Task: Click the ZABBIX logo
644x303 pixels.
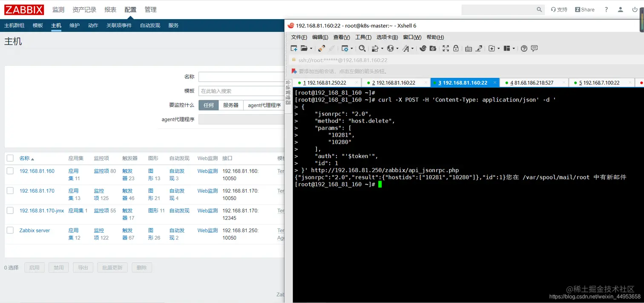Action: click(x=24, y=9)
